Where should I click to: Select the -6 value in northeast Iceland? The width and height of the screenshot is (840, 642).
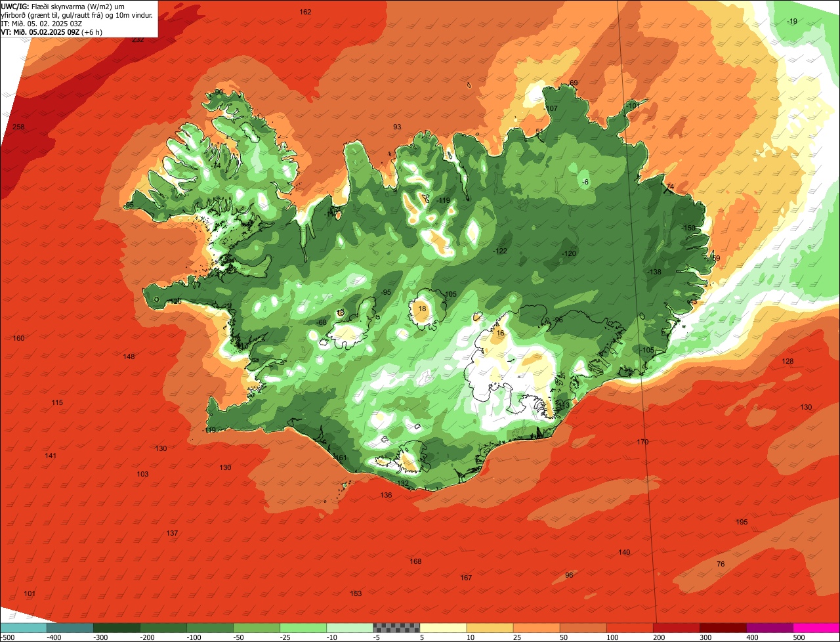pyautogui.click(x=584, y=182)
